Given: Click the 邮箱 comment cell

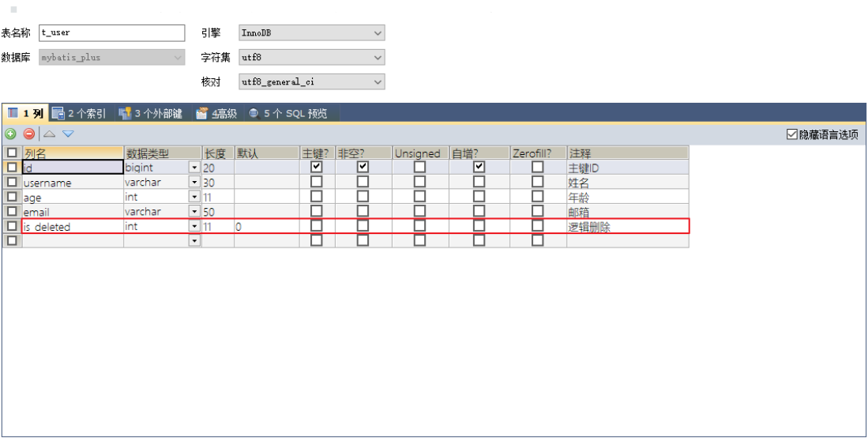Looking at the screenshot, I should (x=629, y=211).
